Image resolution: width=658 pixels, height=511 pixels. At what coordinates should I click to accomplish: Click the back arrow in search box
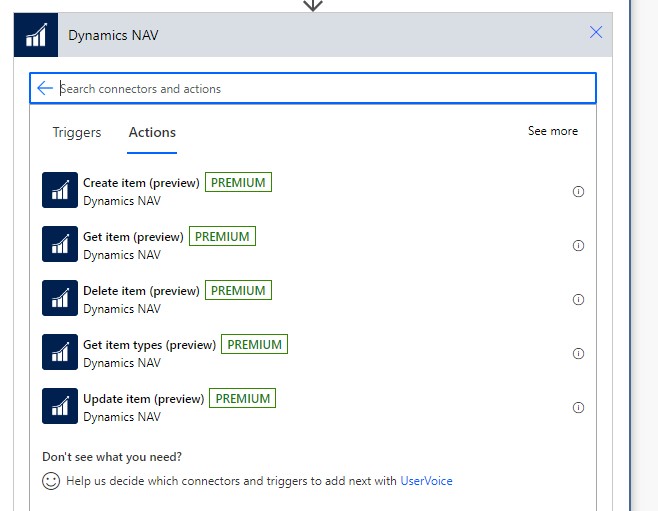44,88
